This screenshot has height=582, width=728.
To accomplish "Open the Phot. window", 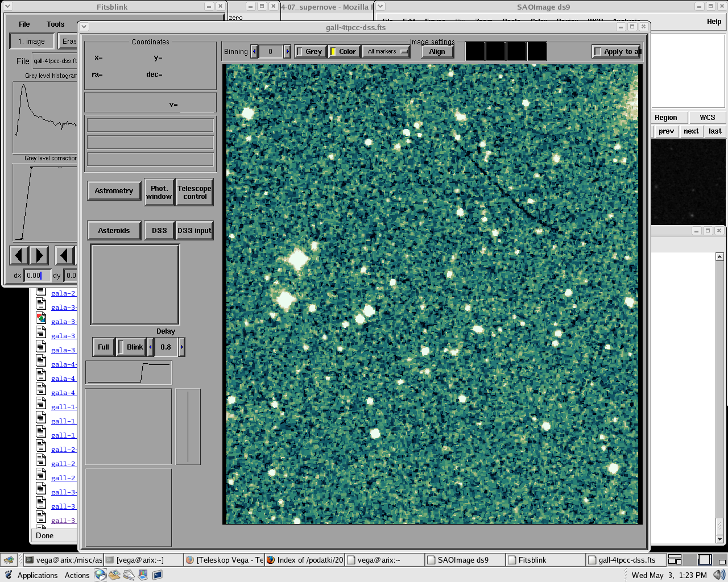I will [x=159, y=192].
